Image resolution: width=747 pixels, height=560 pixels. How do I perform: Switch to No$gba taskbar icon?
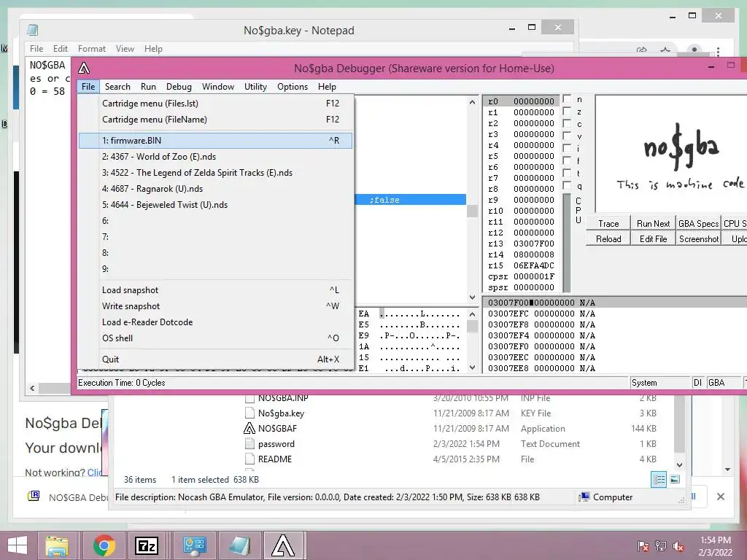283,545
